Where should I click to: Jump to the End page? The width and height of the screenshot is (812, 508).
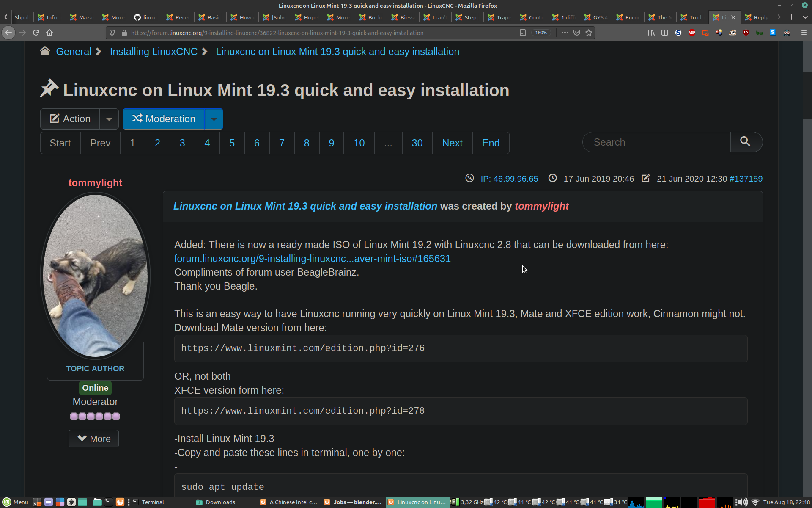(x=491, y=143)
